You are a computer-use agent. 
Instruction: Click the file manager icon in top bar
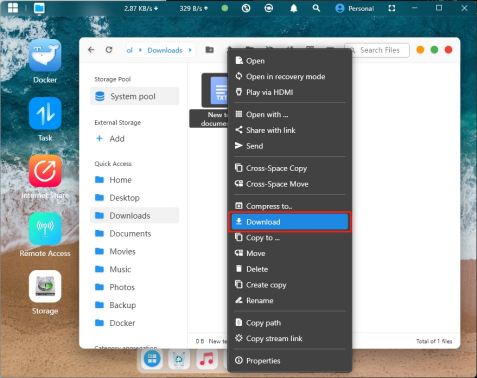39,8
